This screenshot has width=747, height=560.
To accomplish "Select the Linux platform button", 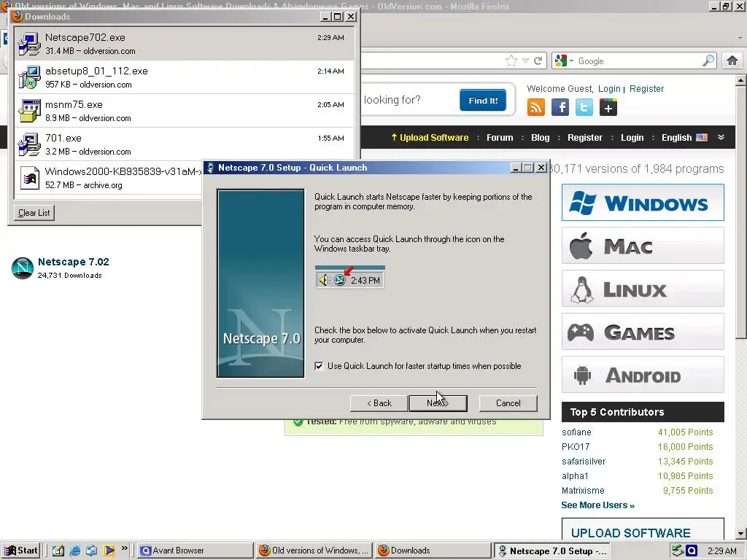I will point(643,289).
